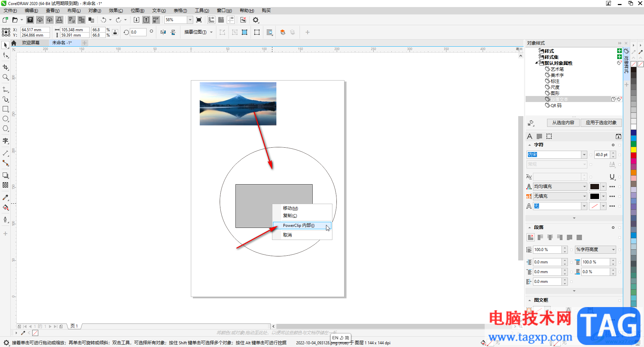Switch to the 欢迎屏幕 tab
Viewport: 644px width, 347px height.
tap(31, 43)
